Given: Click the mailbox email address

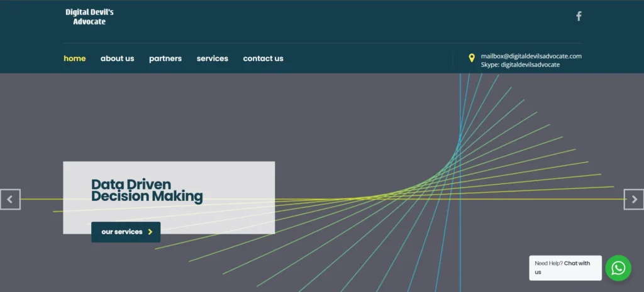Looking at the screenshot, I should point(531,56).
